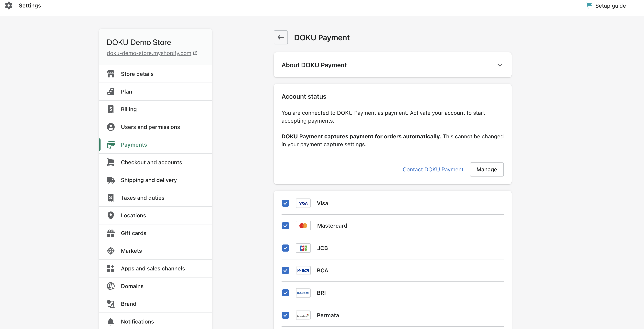This screenshot has width=644, height=329.
Task: Uncheck the Permata checkbox
Action: 285,315
